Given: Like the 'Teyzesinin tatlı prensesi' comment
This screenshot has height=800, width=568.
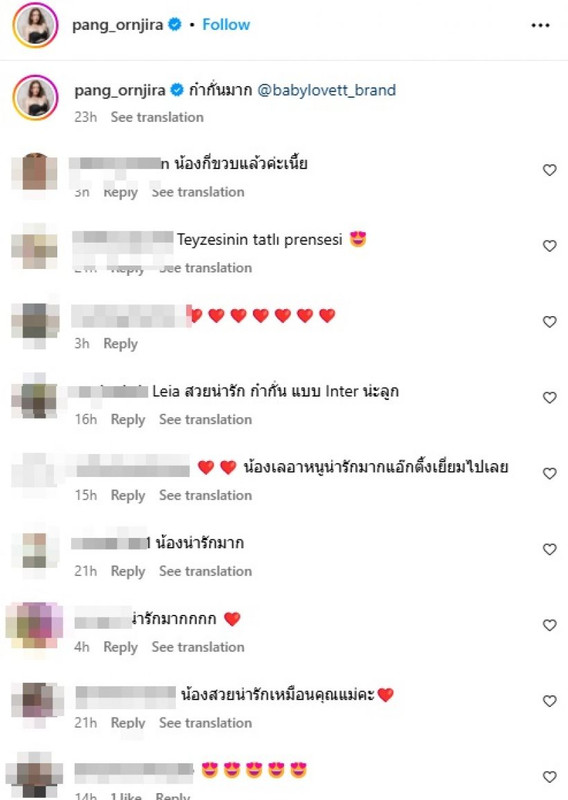Looking at the screenshot, I should coord(550,246).
